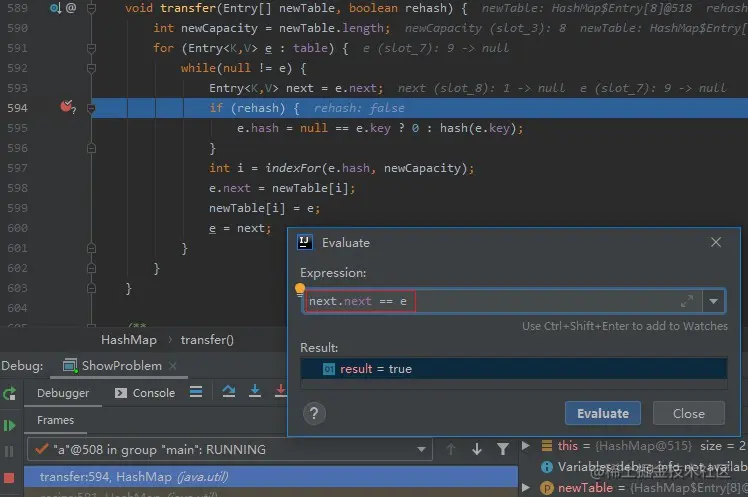The width and height of the screenshot is (748, 497).
Task: Click the Console tab terminal icon
Action: [x=121, y=393]
